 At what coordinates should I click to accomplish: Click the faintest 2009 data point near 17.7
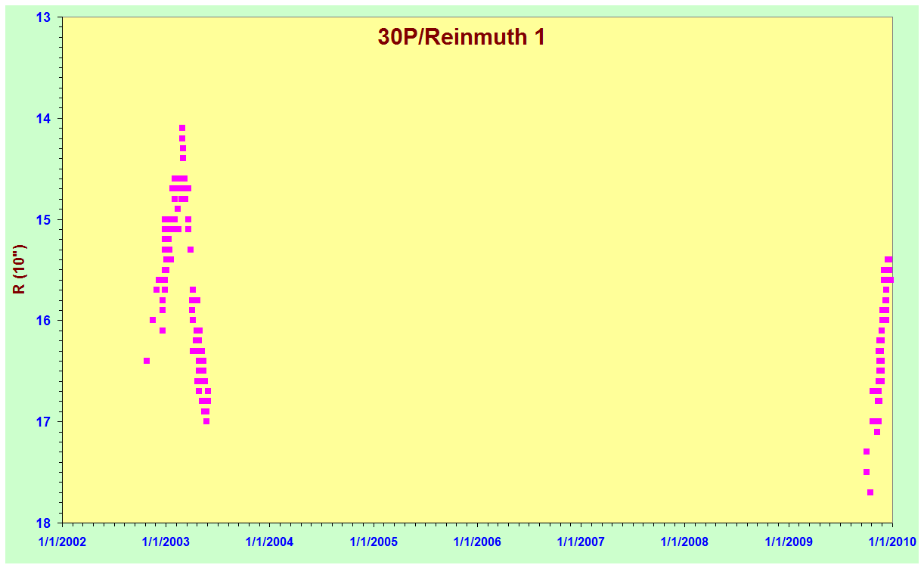coord(870,492)
